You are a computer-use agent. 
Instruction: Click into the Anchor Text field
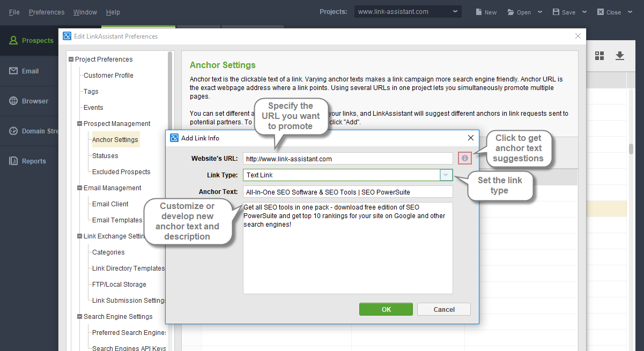click(348, 192)
